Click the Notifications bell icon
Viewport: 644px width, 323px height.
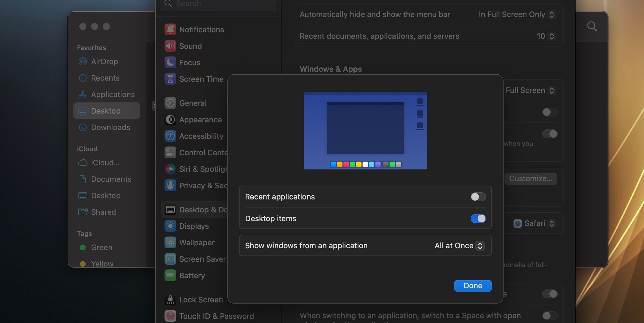(x=170, y=29)
